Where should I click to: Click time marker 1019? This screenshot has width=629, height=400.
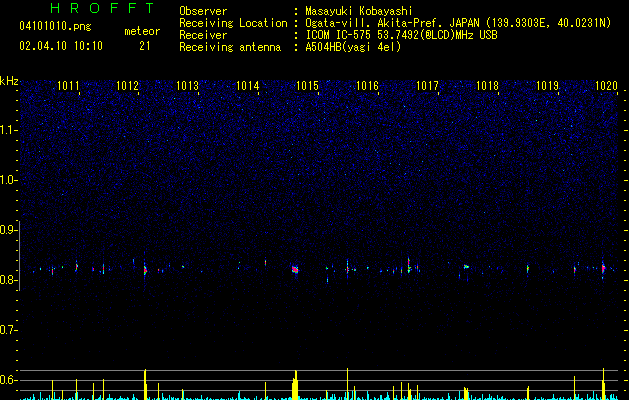point(548,86)
